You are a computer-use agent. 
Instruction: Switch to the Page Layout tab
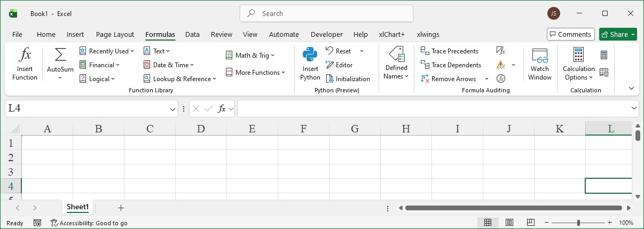tap(115, 34)
